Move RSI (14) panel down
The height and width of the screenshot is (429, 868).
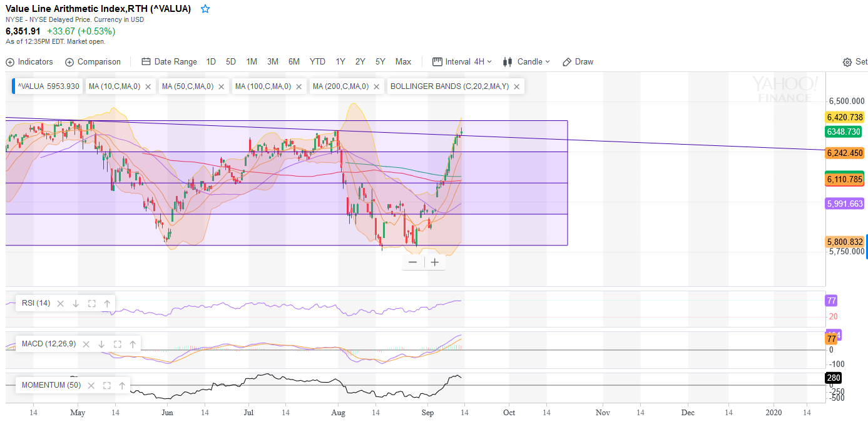click(76, 303)
